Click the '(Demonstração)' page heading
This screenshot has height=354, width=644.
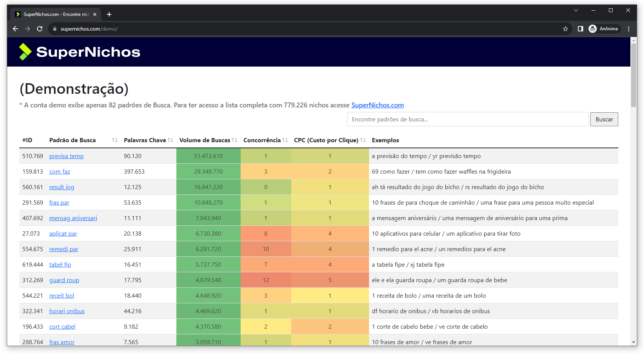(x=74, y=89)
